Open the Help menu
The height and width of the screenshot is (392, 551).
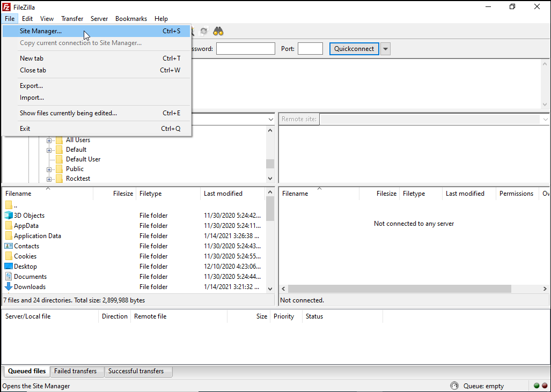161,19
